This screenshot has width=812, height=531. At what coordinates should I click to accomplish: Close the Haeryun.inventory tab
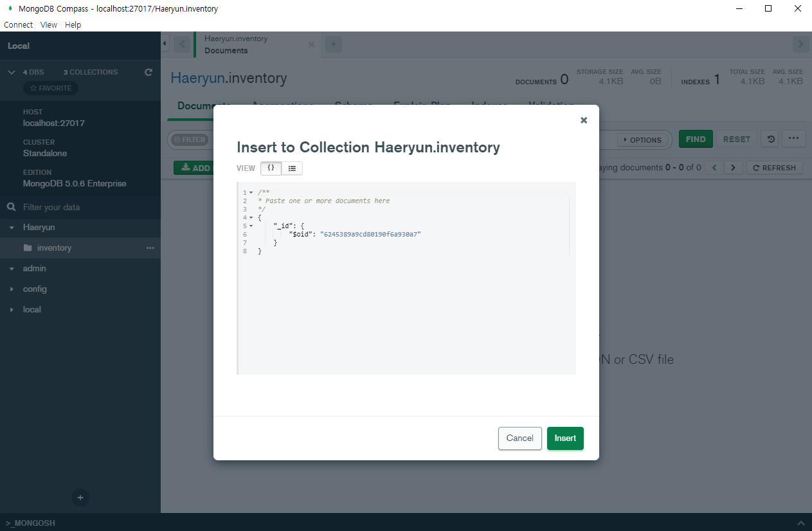click(312, 44)
